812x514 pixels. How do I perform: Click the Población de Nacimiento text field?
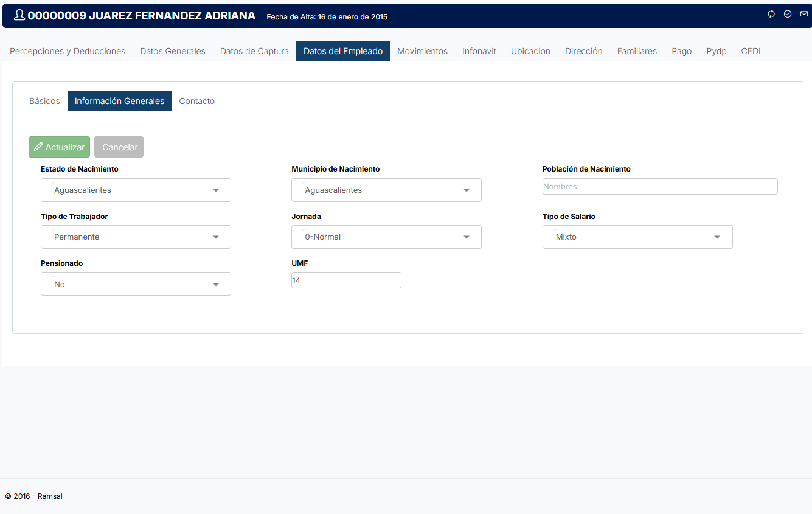pyautogui.click(x=659, y=187)
